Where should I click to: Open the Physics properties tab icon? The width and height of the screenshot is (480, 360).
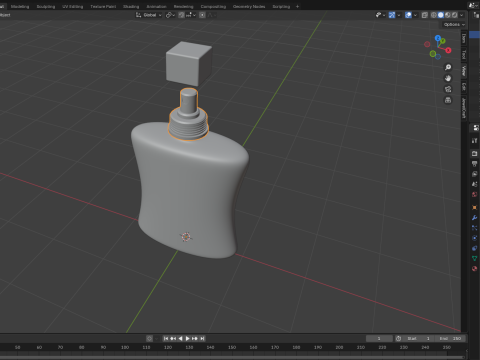tap(475, 238)
